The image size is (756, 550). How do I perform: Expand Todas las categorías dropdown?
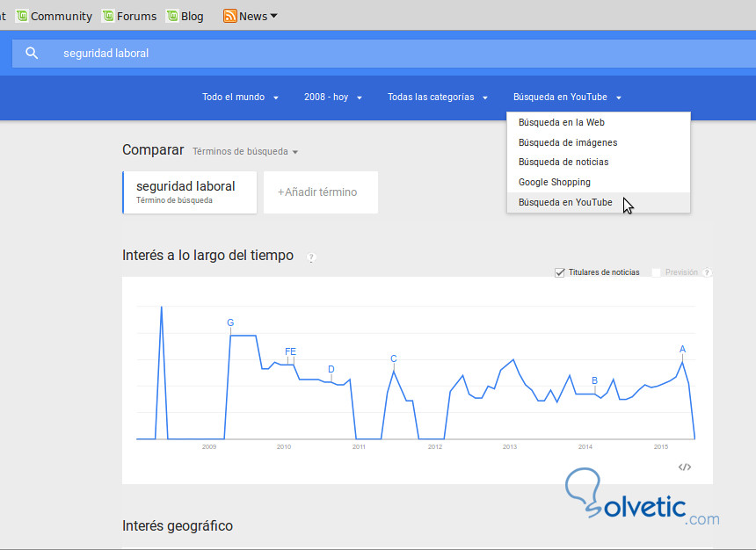[438, 97]
